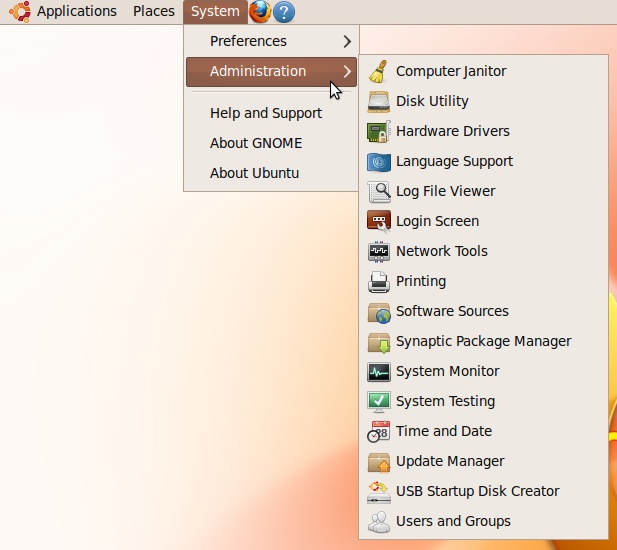Click the Computer Janitor broom icon
617x550 pixels.
(x=379, y=72)
